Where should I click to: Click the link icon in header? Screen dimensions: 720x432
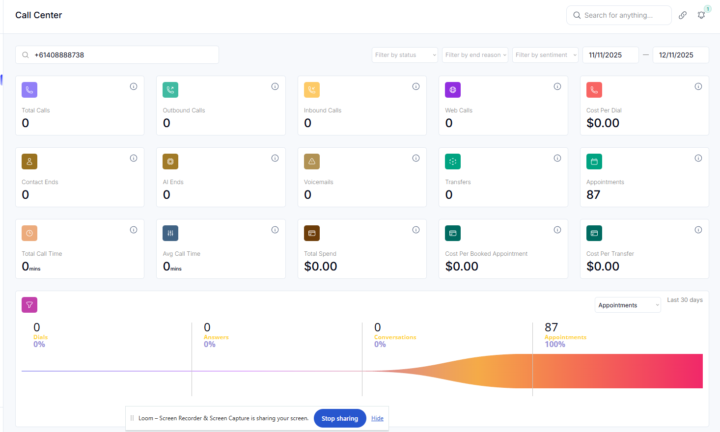click(682, 15)
